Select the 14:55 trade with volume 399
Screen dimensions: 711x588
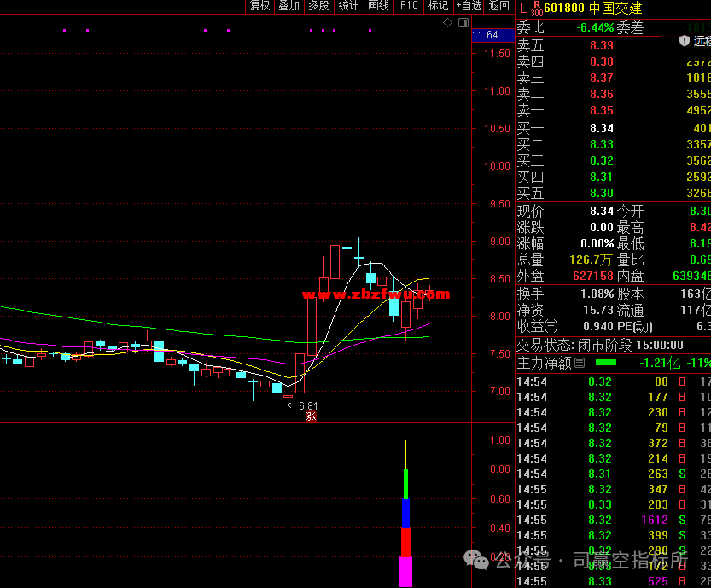pyautogui.click(x=614, y=535)
